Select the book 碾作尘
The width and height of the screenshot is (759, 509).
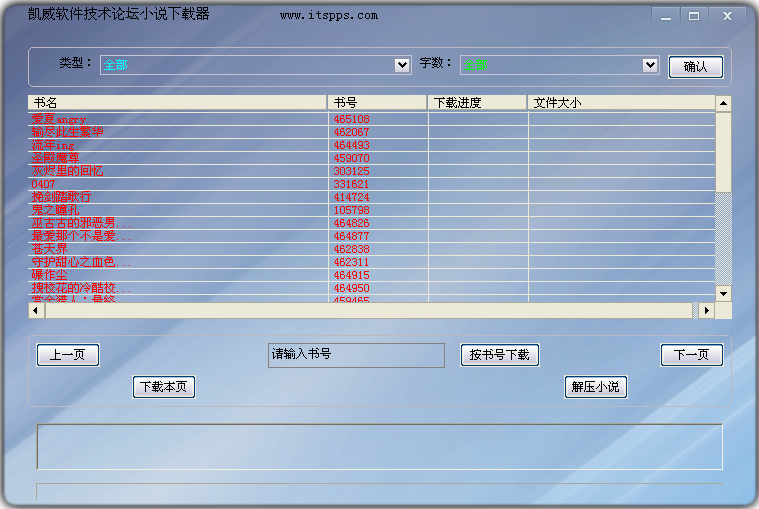[49, 275]
